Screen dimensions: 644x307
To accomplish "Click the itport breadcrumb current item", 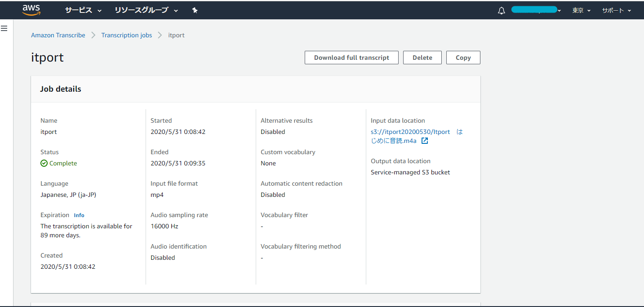I will coord(176,35).
